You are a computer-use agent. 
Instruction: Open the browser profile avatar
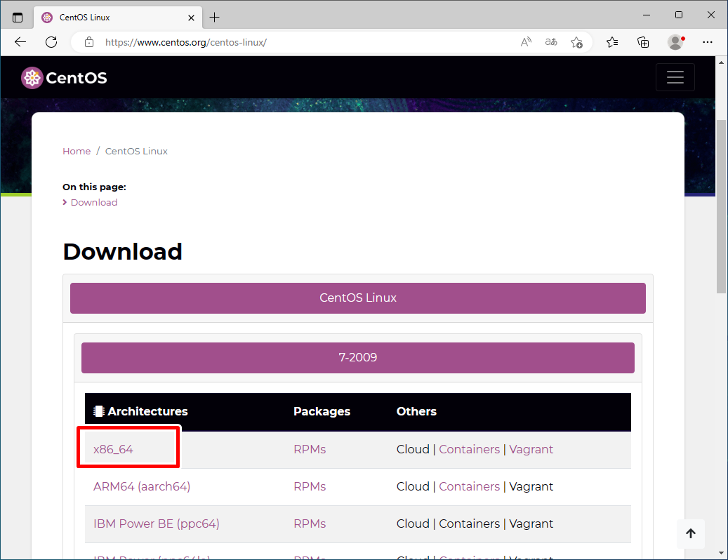pyautogui.click(x=675, y=42)
